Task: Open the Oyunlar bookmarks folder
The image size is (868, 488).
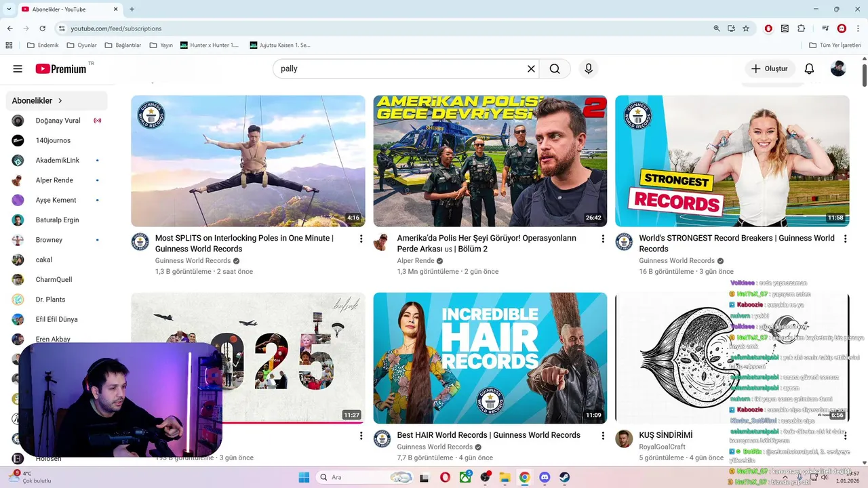Action: (81, 45)
